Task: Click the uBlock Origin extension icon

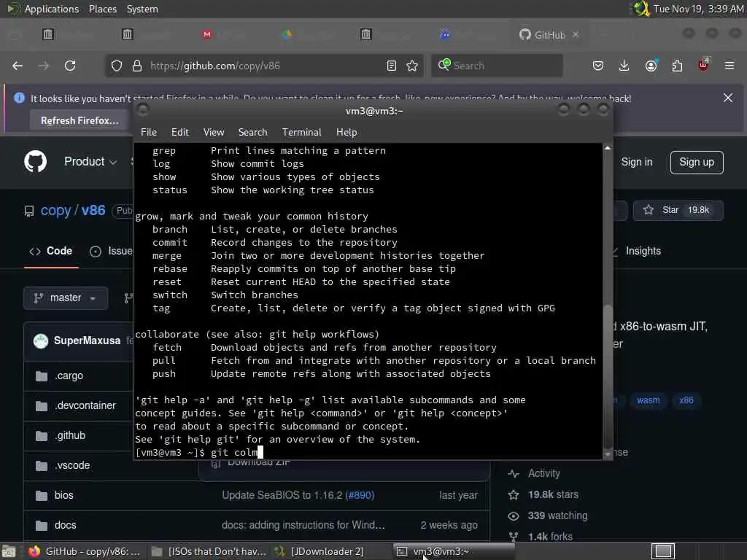Action: click(x=703, y=65)
